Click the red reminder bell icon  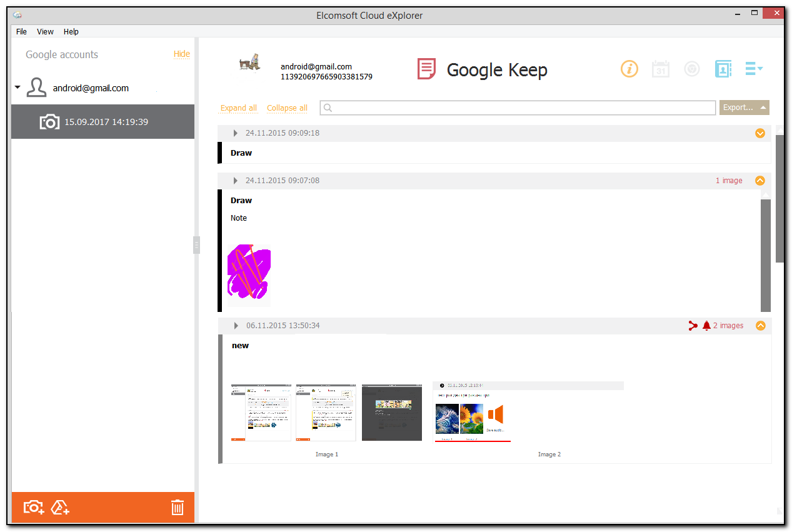[x=706, y=325]
